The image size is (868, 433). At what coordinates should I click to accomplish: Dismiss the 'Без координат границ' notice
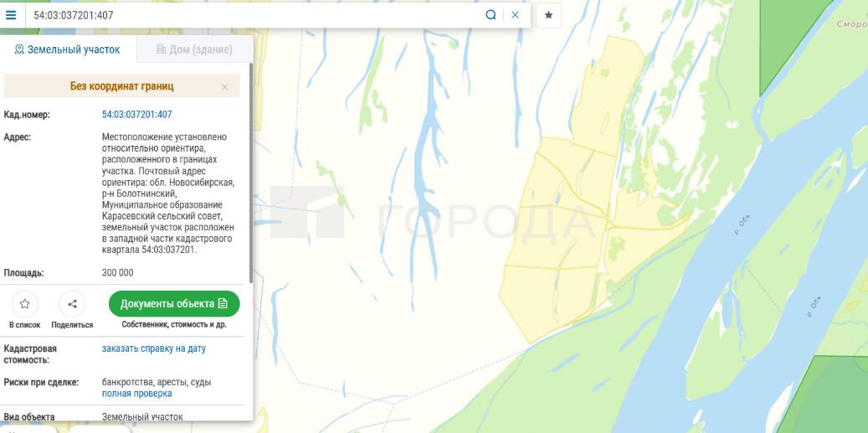[x=224, y=86]
